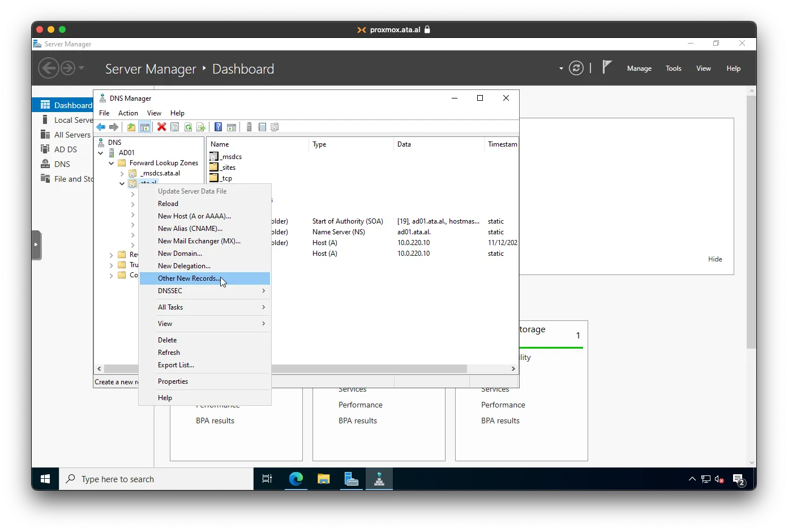This screenshot has height=532, width=788.
Task: Toggle the Show/Hide Console Tree toolbar icon
Action: (145, 127)
